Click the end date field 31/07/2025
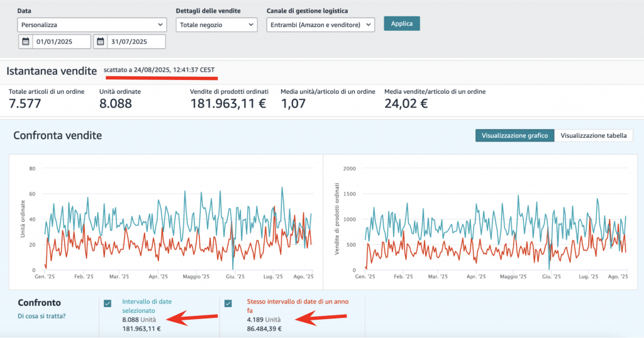The width and height of the screenshot is (644, 338). (x=136, y=42)
